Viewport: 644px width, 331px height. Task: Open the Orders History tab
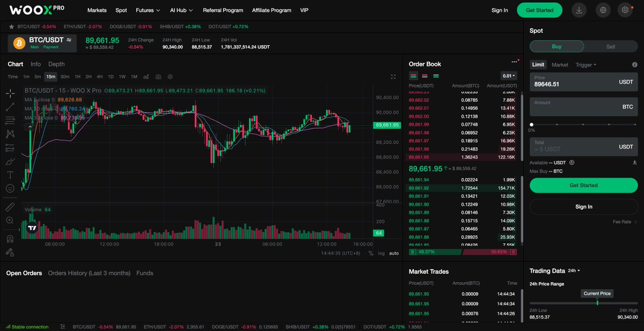tap(89, 273)
